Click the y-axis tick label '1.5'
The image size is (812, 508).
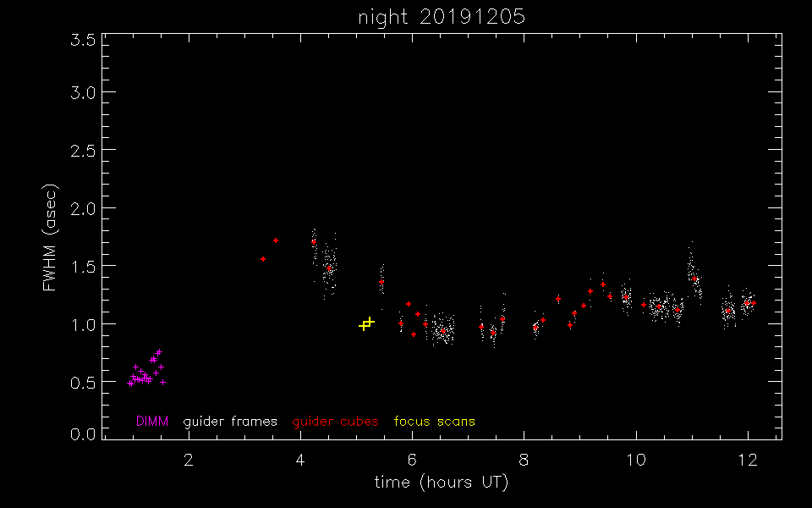tap(83, 266)
